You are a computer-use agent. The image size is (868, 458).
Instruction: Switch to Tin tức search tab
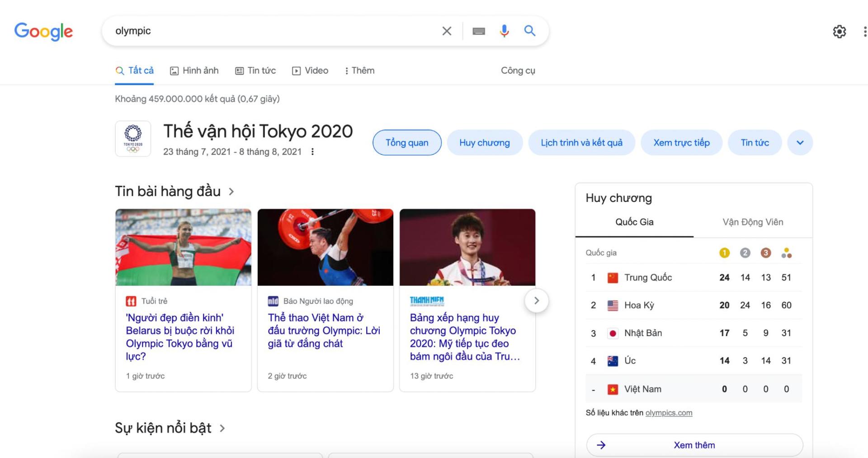coord(255,70)
